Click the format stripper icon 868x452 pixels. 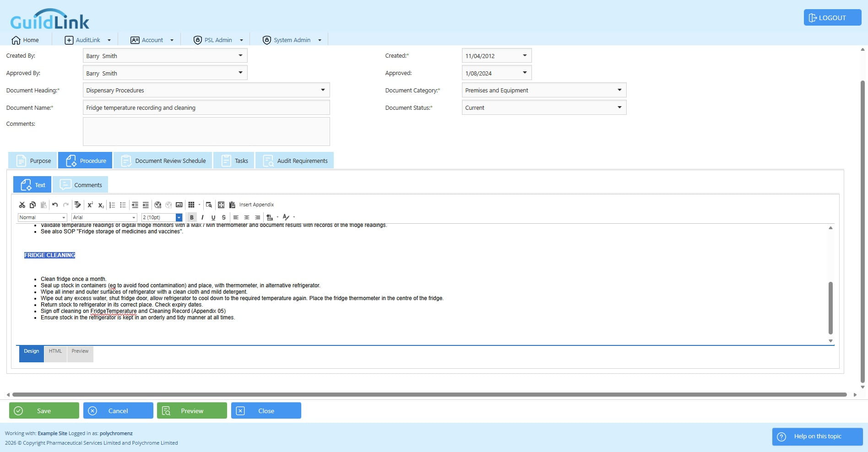click(x=77, y=205)
